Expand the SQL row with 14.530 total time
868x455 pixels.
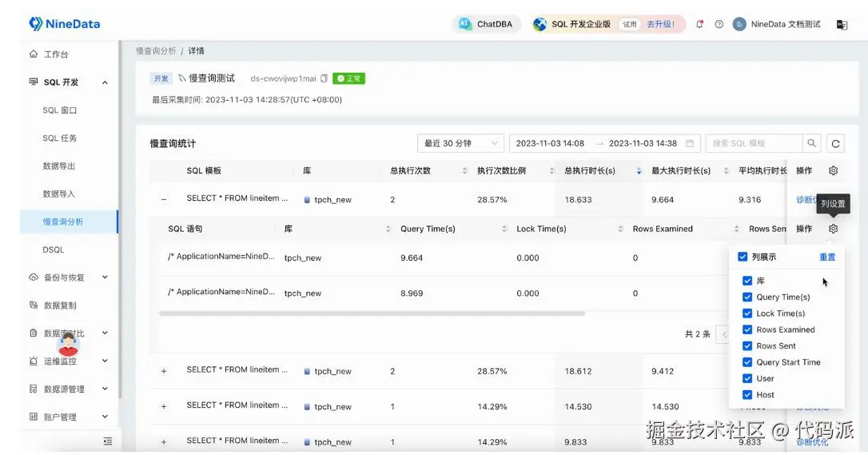point(164,407)
